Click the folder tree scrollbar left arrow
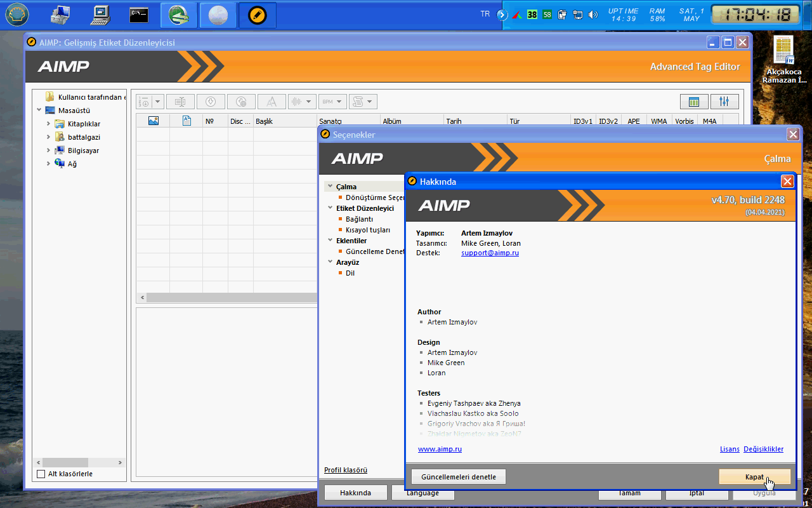812x508 pixels. click(39, 463)
